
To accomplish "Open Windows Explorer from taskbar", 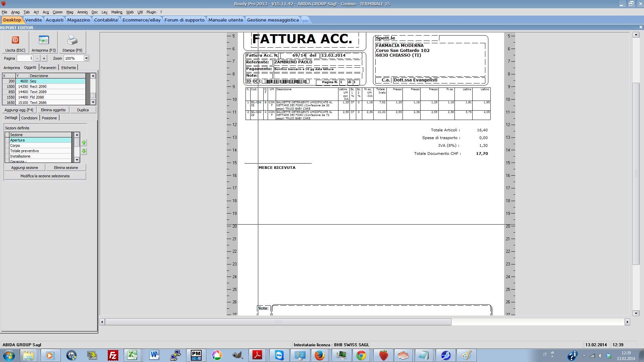I will pos(29,355).
